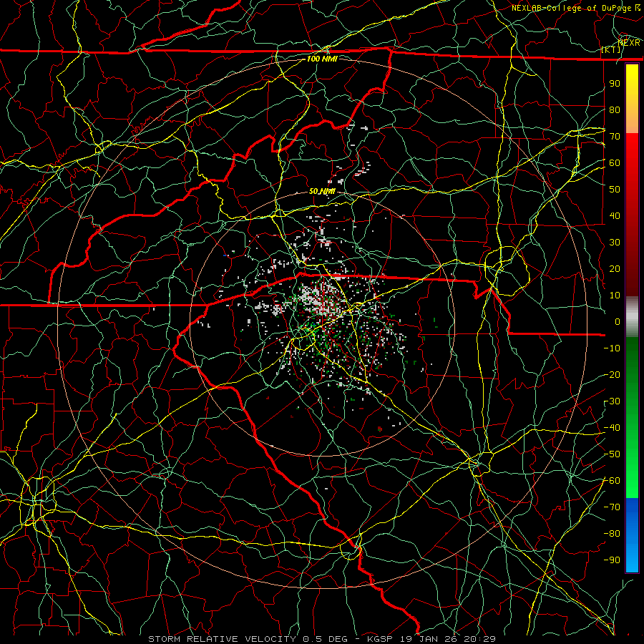
Task: Click the positive 80 scale value
Action: tap(615, 109)
